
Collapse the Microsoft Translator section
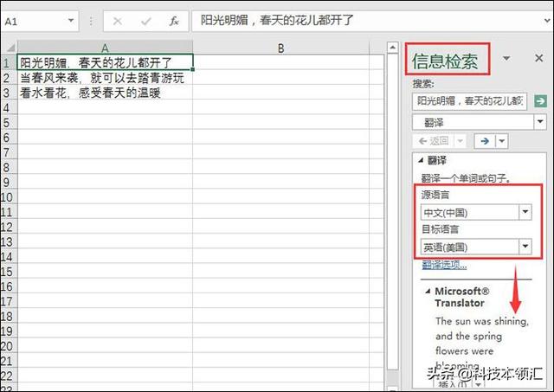pyautogui.click(x=428, y=292)
